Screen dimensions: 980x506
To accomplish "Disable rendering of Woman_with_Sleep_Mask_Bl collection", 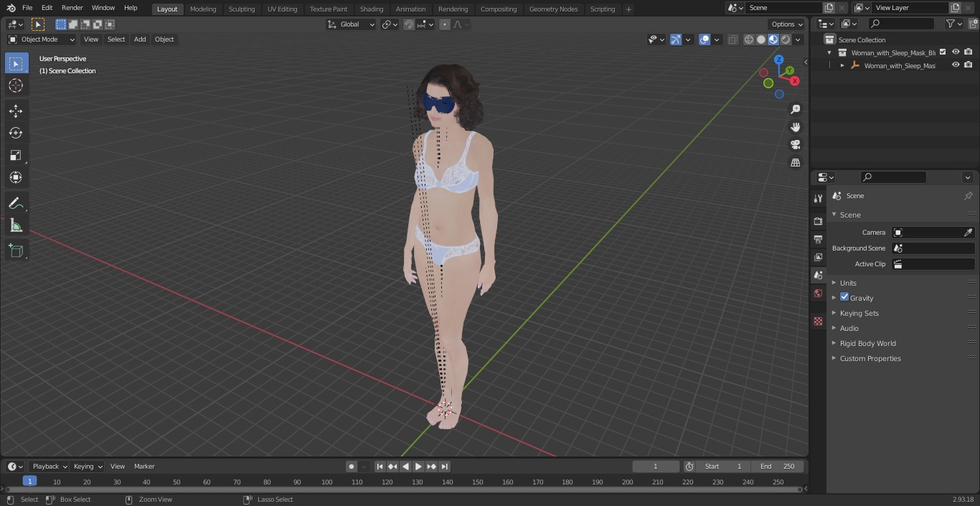I will click(x=969, y=52).
